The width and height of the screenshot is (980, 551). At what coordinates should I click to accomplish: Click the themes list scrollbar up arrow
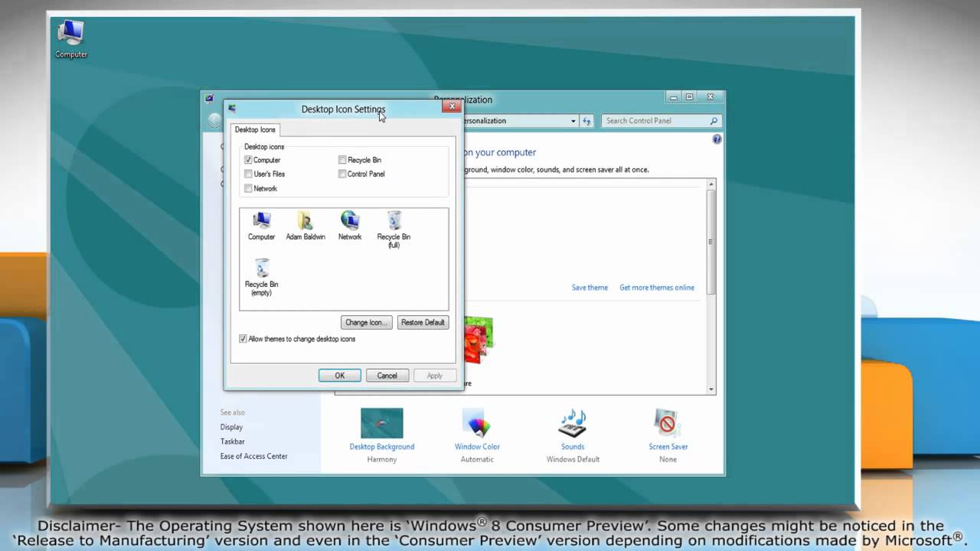[711, 184]
